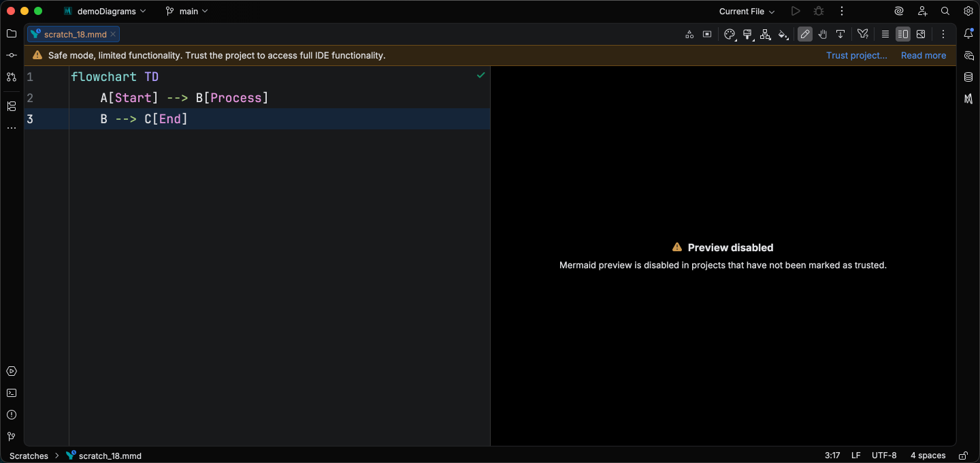Viewport: 980px width, 463px height.
Task: Click the Run button in title bar
Action: [796, 11]
